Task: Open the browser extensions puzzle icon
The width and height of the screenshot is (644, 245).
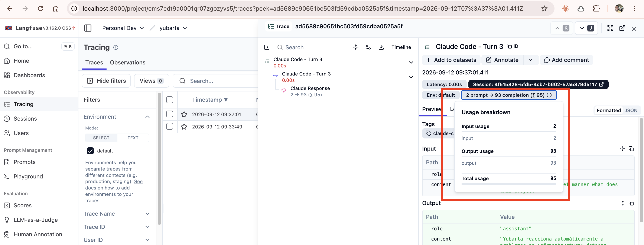Action: 596,9
